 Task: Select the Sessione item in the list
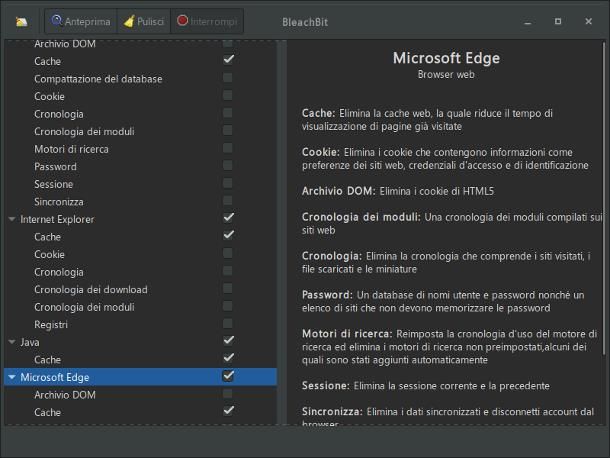tap(54, 184)
